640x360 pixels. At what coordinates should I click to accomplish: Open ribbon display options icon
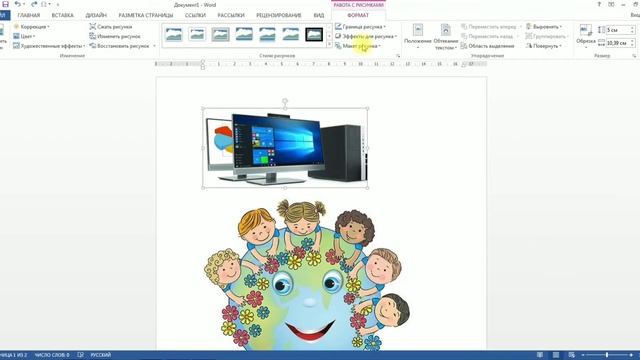[x=611, y=4]
